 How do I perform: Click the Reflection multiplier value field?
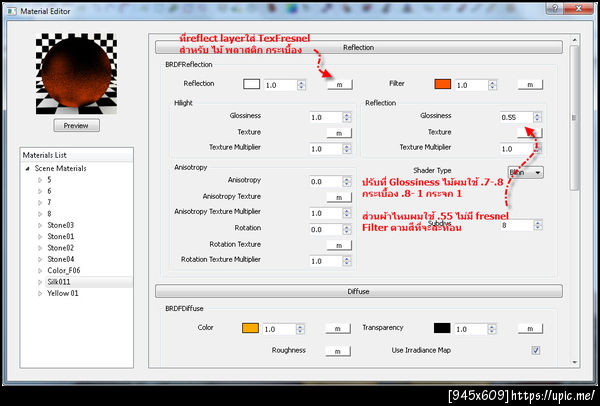pos(280,85)
